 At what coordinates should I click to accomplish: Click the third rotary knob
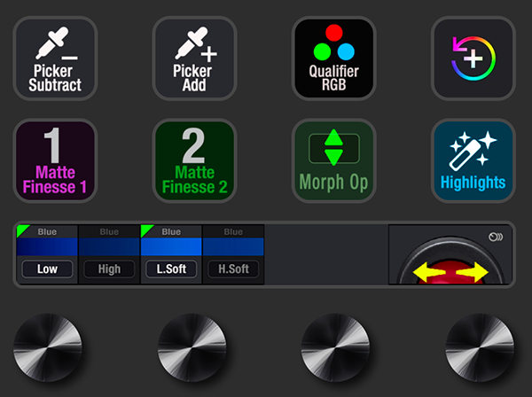pos(335,348)
